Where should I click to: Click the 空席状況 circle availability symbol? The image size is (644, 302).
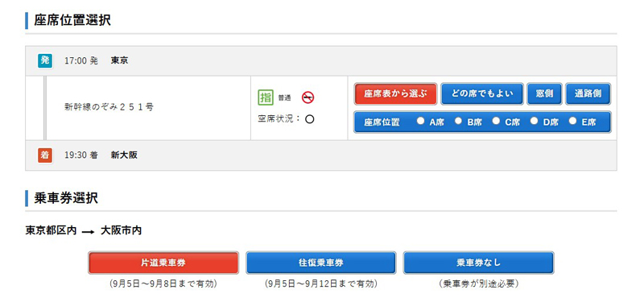310,119
